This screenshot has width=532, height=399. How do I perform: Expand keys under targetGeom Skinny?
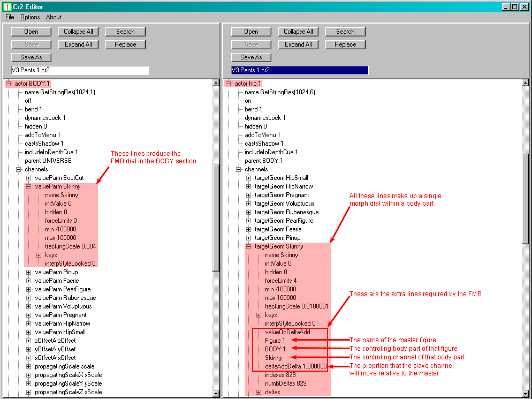259,315
